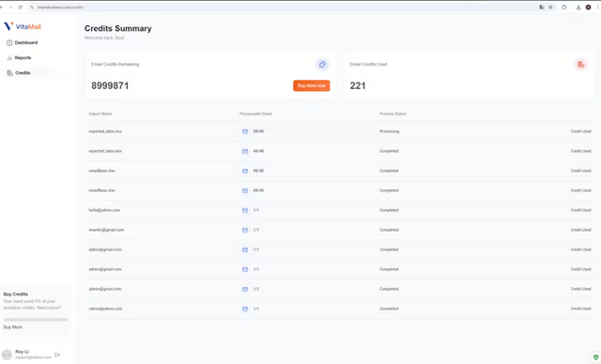The width and height of the screenshot is (601, 364).
Task: Click the Email Credits Remaining label
Action: (x=115, y=65)
